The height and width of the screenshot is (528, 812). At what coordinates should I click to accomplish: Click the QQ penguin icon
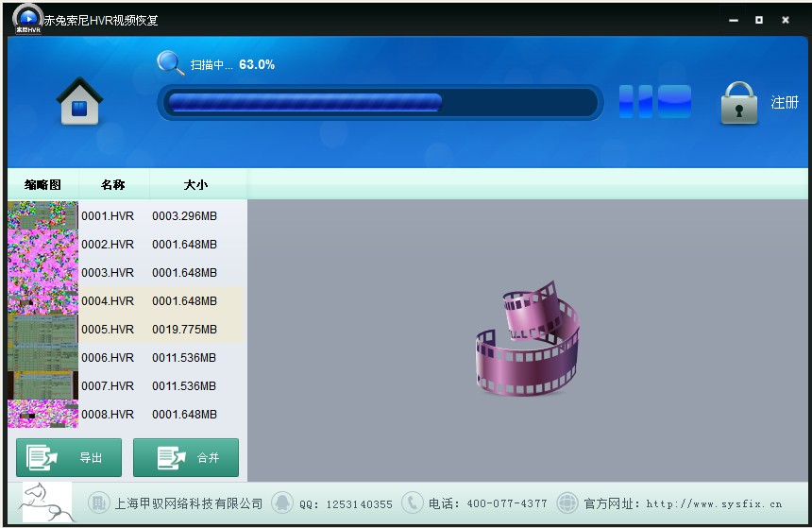coord(282,502)
